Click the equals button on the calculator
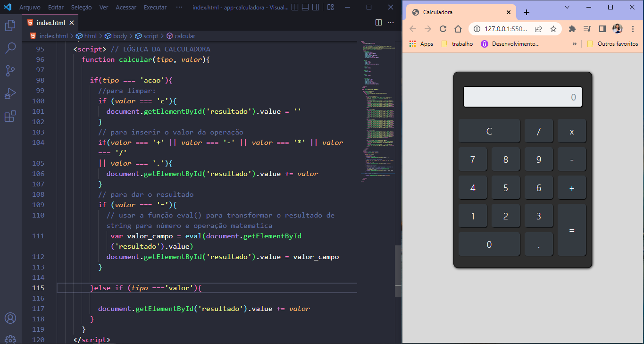This screenshot has height=344, width=644. (571, 230)
